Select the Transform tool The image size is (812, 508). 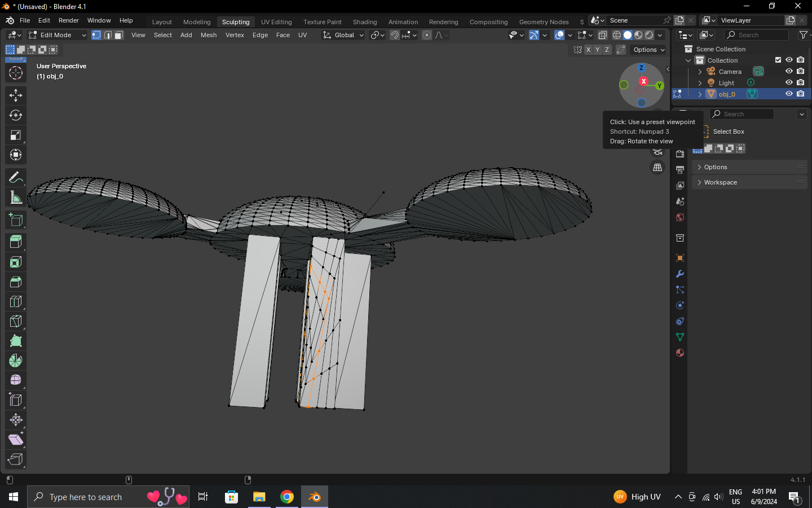click(x=16, y=155)
